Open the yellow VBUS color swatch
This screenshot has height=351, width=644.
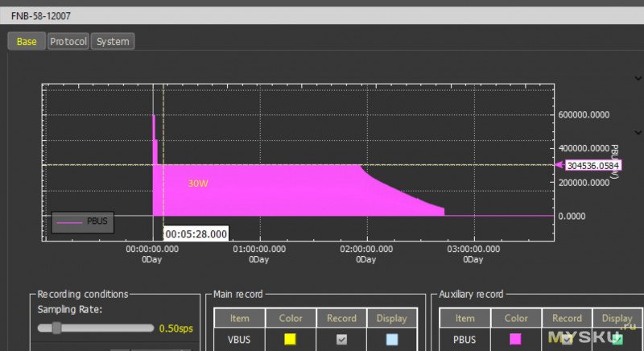point(291,340)
